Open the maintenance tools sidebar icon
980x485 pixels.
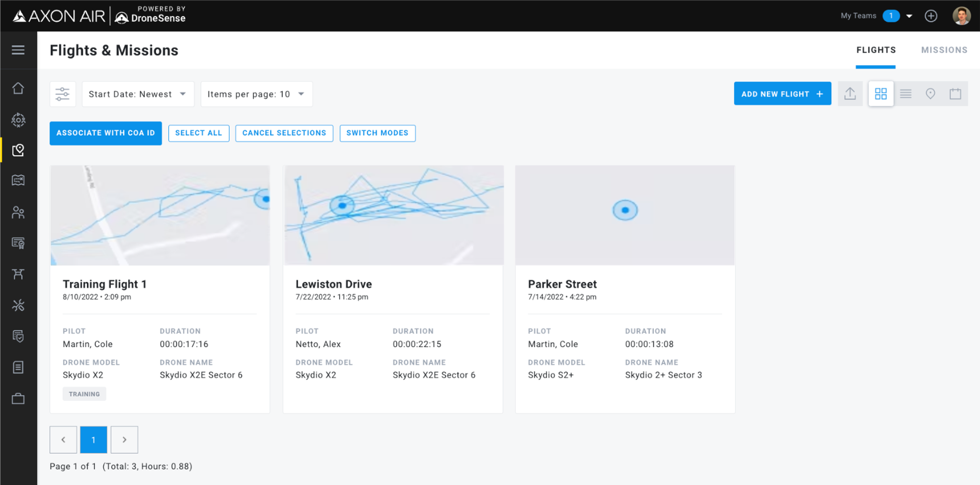(x=18, y=305)
